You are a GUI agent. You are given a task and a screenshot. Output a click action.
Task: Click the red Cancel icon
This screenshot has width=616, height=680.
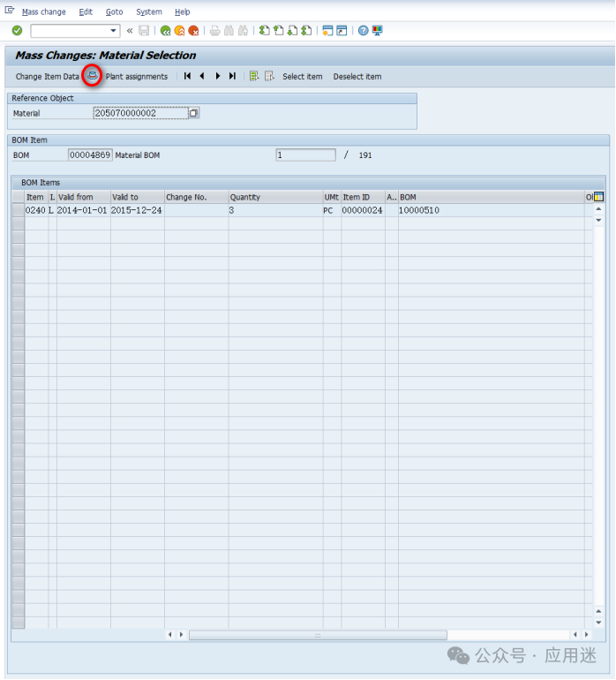(193, 31)
